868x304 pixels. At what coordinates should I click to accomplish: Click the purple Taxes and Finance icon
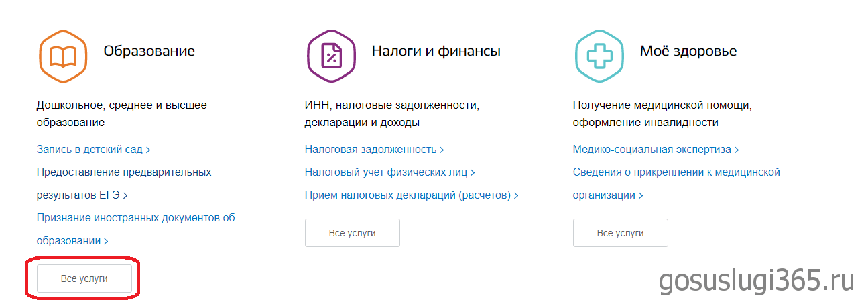[x=331, y=57]
